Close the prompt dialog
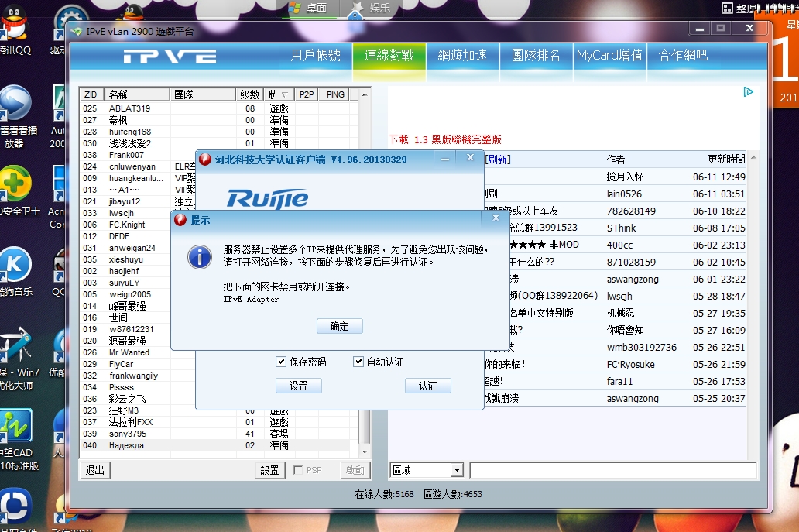This screenshot has width=799, height=532. [496, 218]
